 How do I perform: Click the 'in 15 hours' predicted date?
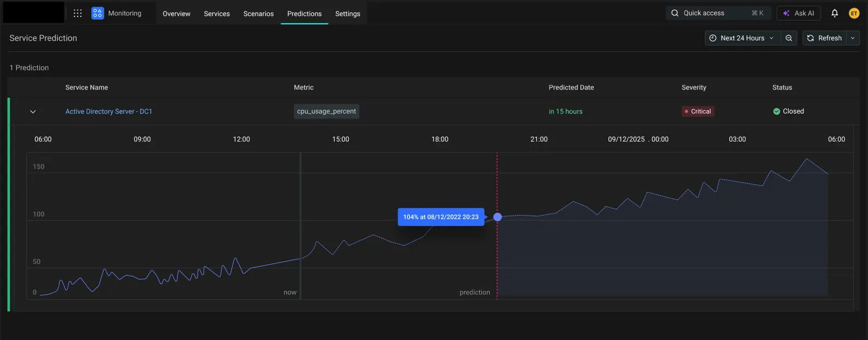[565, 111]
